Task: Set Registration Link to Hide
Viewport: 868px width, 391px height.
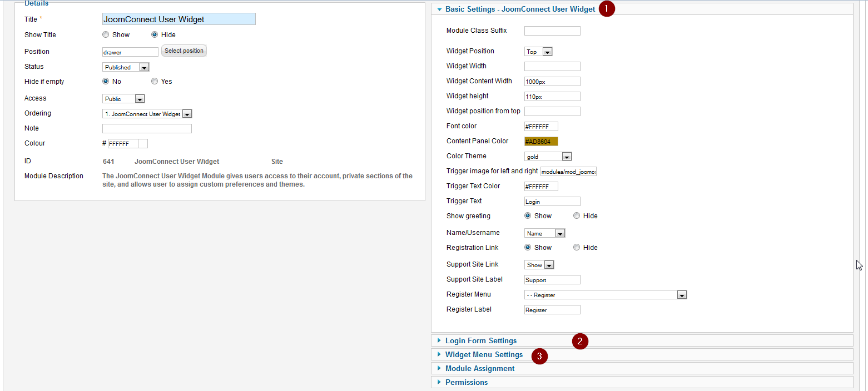Action: pyautogui.click(x=577, y=247)
